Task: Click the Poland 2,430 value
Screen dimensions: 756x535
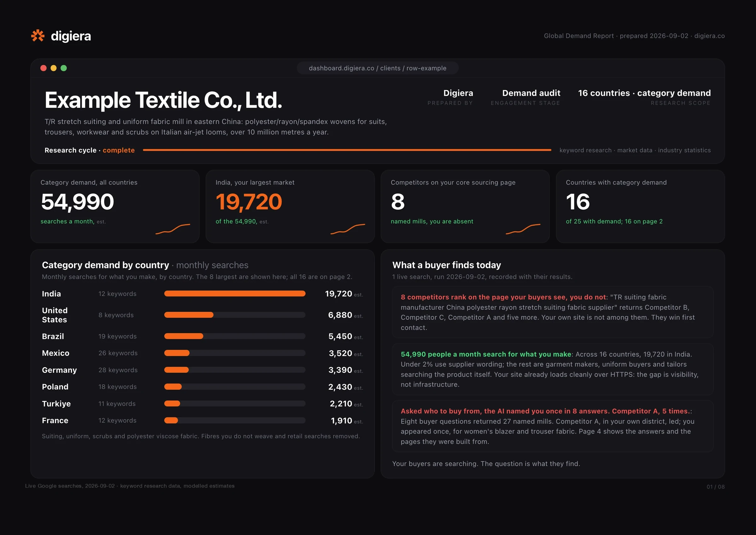Action: click(340, 387)
